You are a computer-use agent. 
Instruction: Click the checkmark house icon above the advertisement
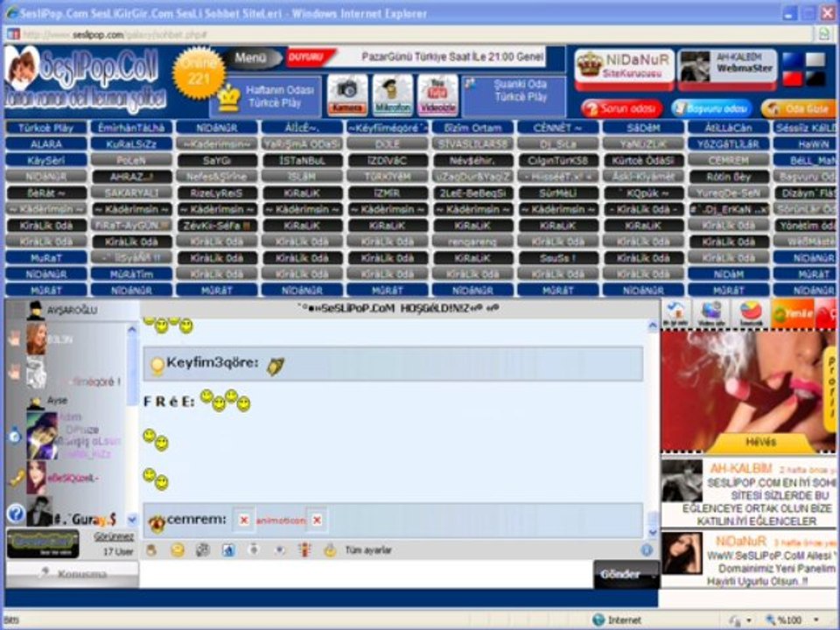[676, 313]
